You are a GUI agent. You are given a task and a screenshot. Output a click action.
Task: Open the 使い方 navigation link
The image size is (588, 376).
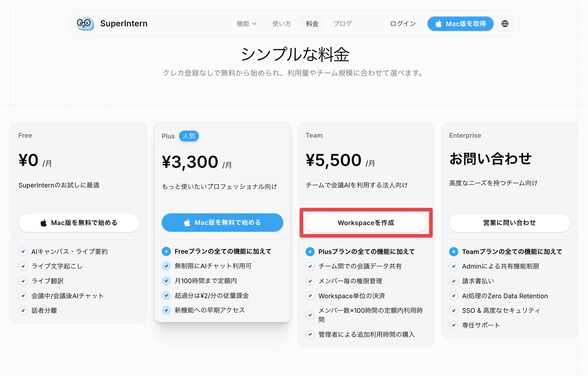pyautogui.click(x=282, y=24)
